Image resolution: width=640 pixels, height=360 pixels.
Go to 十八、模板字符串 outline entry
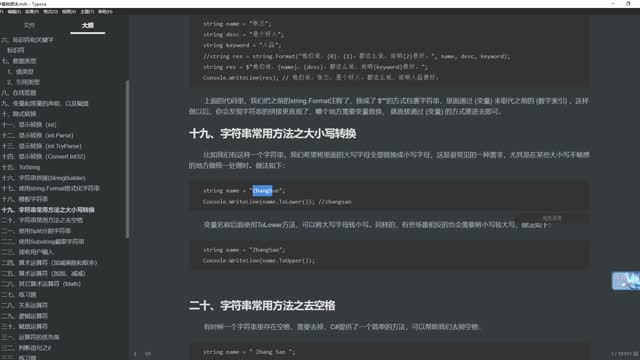25,199
